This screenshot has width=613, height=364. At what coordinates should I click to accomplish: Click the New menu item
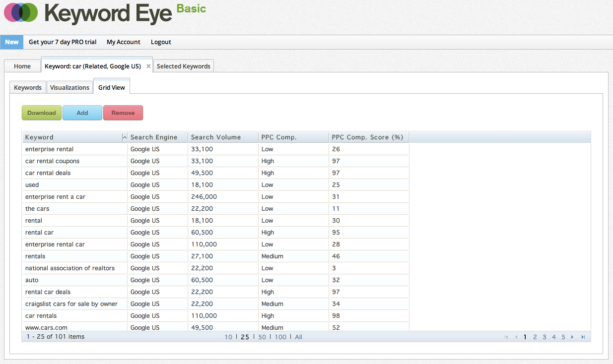[x=12, y=42]
